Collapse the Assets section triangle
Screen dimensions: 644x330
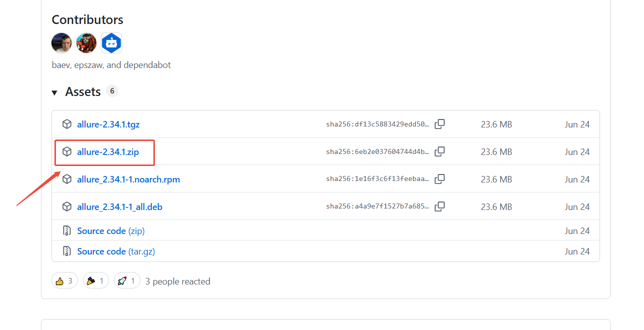pyautogui.click(x=54, y=92)
